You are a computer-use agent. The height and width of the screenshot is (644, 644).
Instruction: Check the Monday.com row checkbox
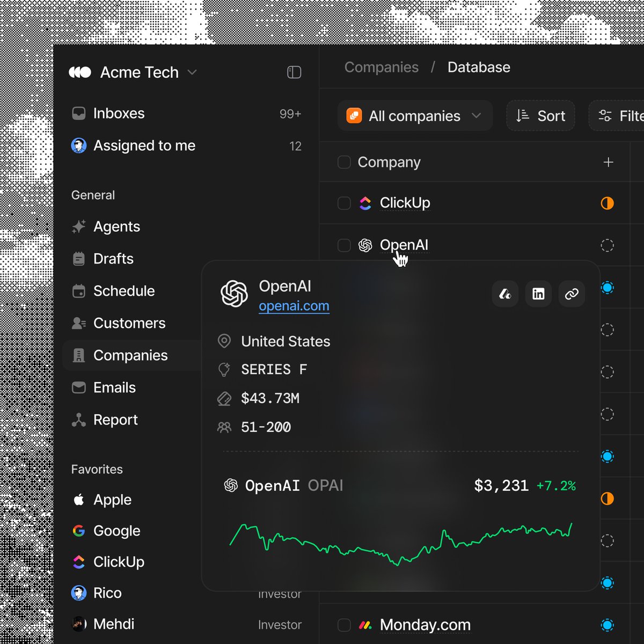click(x=344, y=625)
